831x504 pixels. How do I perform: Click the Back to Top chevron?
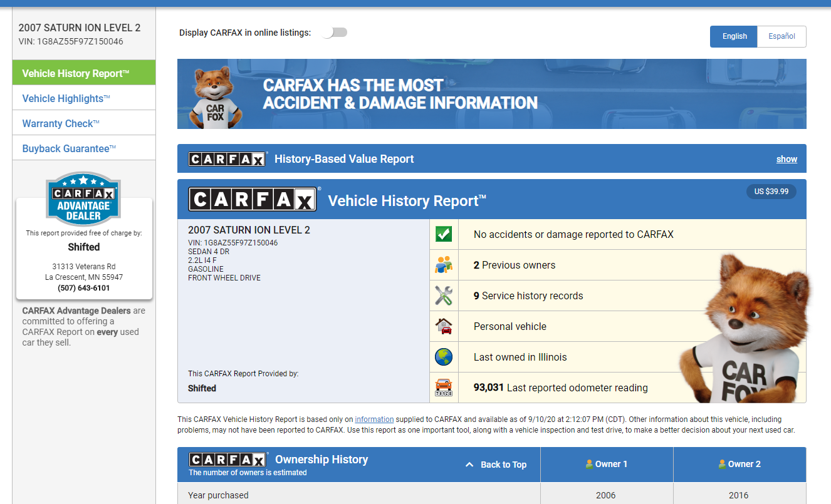(x=469, y=465)
